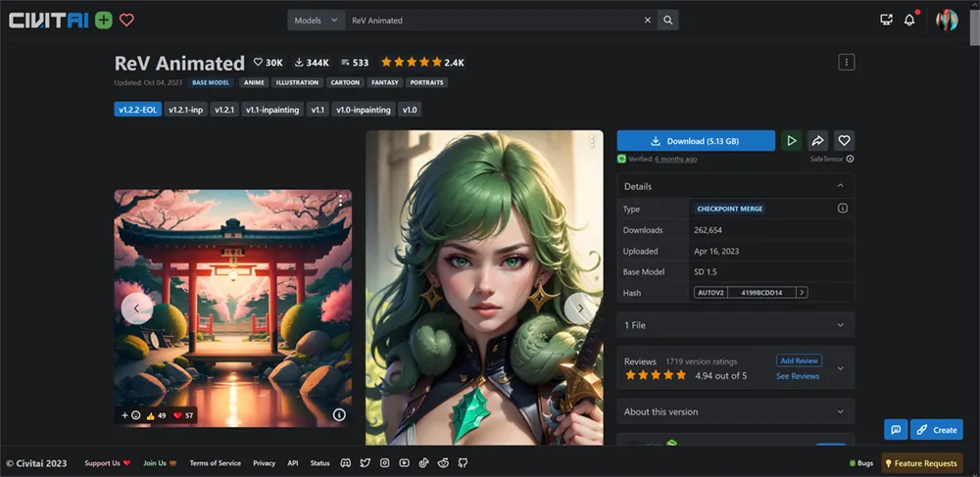Click the Add Review button
The width and height of the screenshot is (980, 477).
pyautogui.click(x=799, y=360)
